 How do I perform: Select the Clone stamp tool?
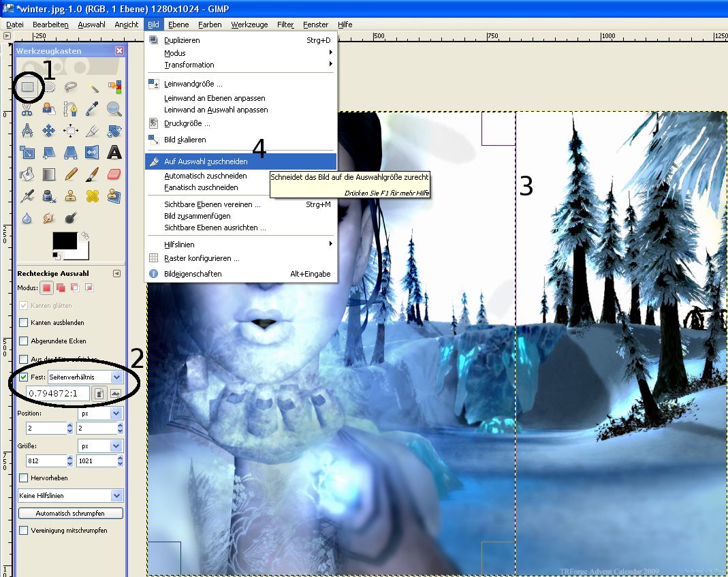pos(71,196)
